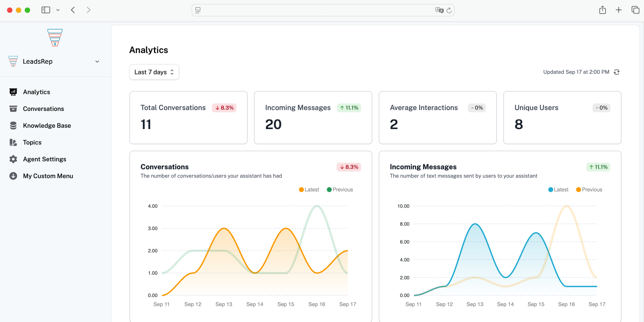Click the 11.1% badge on Incoming Messages stat card

click(x=349, y=108)
